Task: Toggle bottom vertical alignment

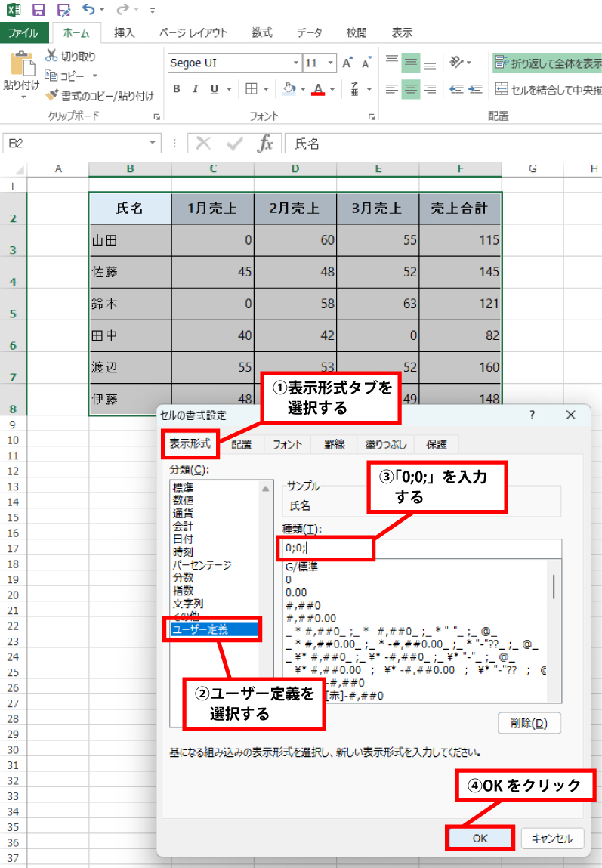Action: 429,63
